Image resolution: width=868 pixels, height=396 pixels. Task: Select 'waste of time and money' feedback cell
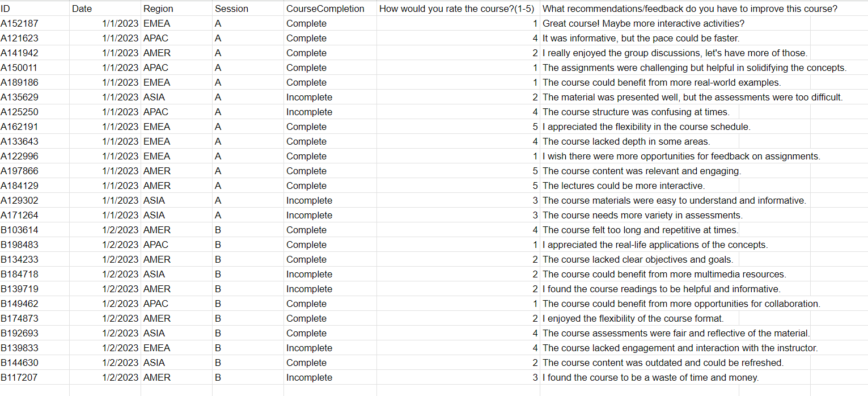[x=650, y=378]
